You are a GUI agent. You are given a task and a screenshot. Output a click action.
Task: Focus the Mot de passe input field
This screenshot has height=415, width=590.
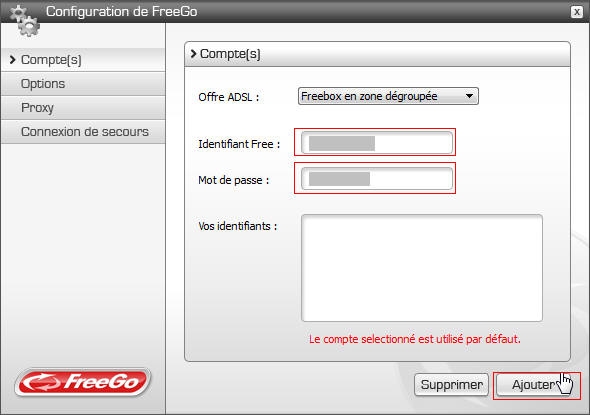pyautogui.click(x=377, y=179)
